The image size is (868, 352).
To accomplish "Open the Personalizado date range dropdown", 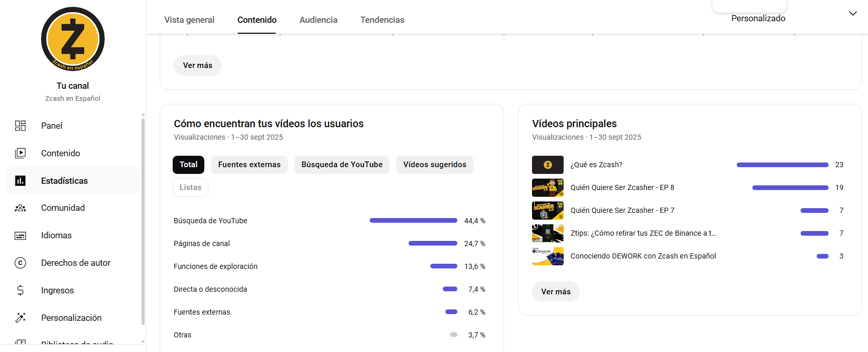I will pos(758,18).
